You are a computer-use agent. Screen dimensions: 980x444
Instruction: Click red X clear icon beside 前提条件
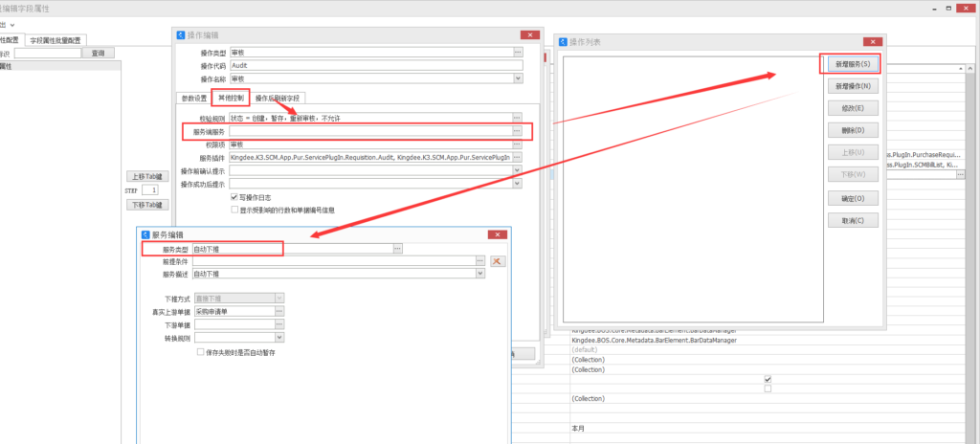pos(498,261)
